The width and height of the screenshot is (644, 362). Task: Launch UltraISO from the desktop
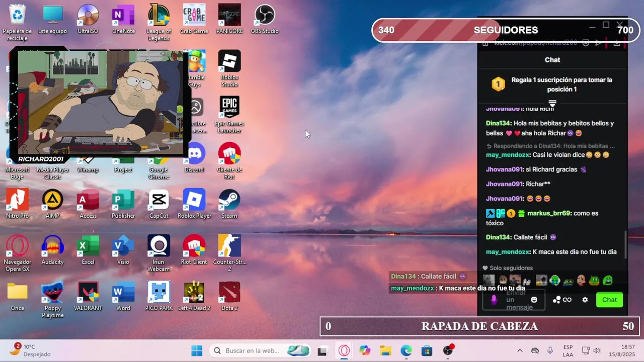tap(88, 20)
